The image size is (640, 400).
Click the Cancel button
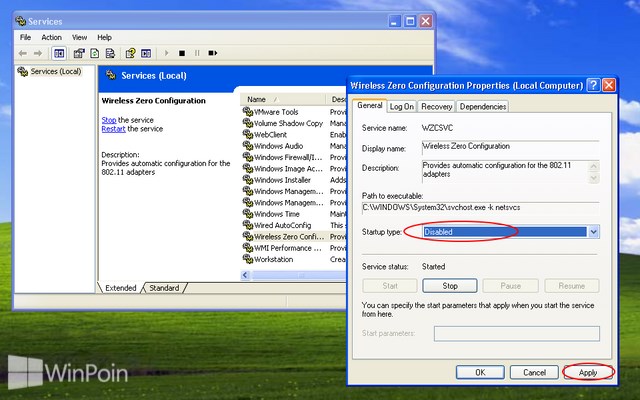534,372
